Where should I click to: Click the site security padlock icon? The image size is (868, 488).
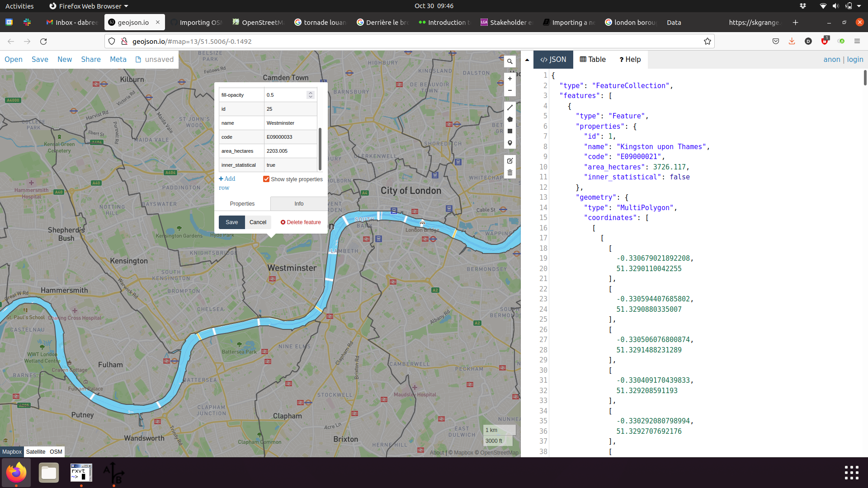[124, 41]
